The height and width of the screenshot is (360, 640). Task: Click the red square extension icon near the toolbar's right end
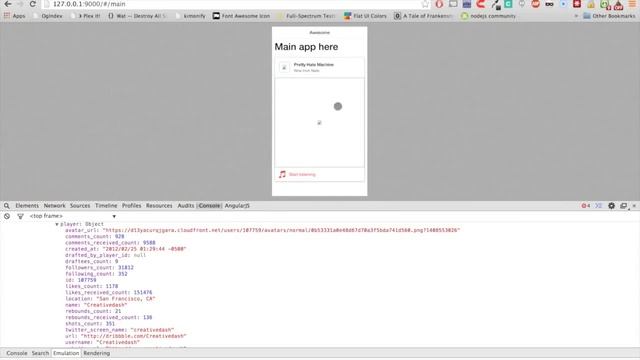[577, 4]
